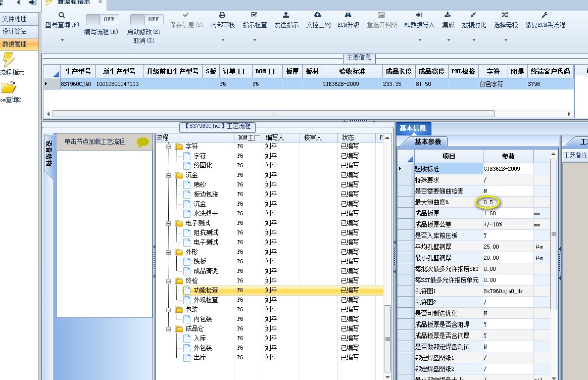Click the 平均孔壁铜厚 value 25.00
This screenshot has height=380, width=588.
pos(508,247)
